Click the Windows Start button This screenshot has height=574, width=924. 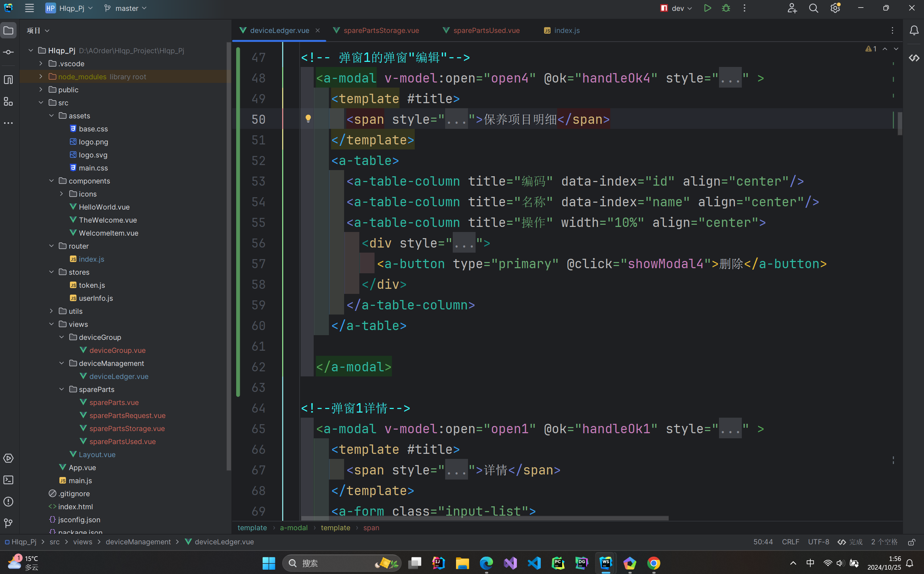[x=269, y=563]
